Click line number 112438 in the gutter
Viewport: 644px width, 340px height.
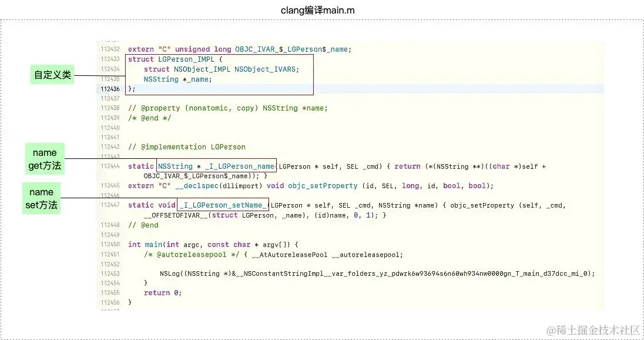110,108
